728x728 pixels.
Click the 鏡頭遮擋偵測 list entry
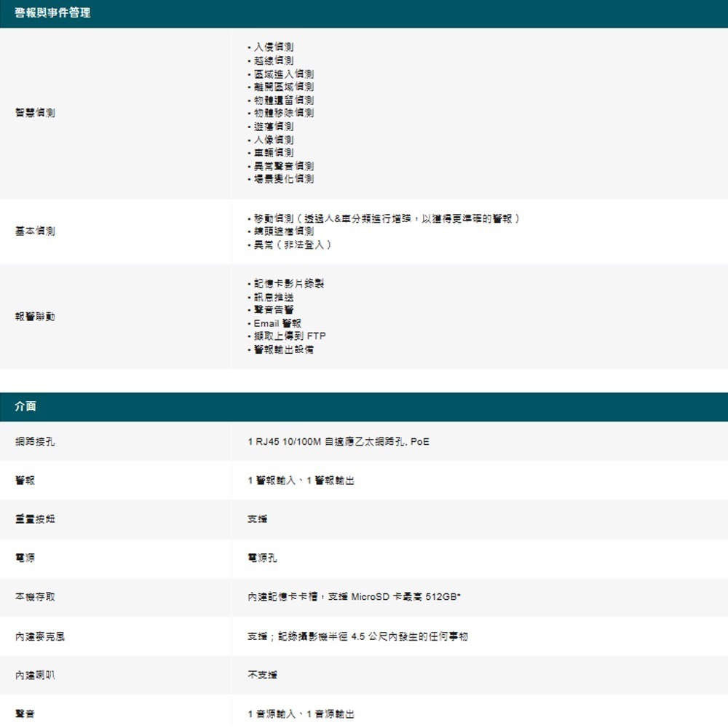(x=284, y=232)
